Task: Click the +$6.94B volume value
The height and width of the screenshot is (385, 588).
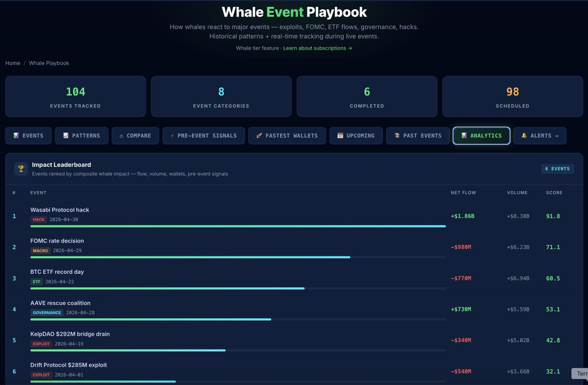Action: (518, 278)
